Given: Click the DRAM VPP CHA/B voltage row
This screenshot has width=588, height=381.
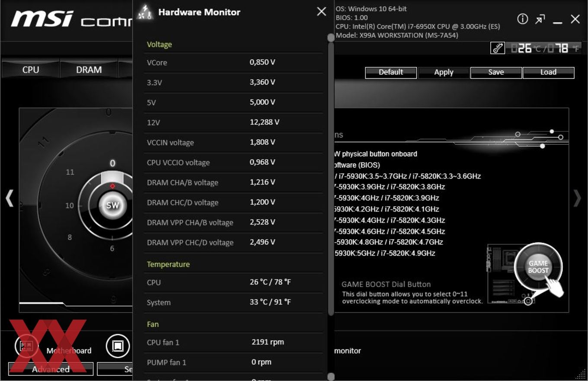Looking at the screenshot, I should click(233, 222).
